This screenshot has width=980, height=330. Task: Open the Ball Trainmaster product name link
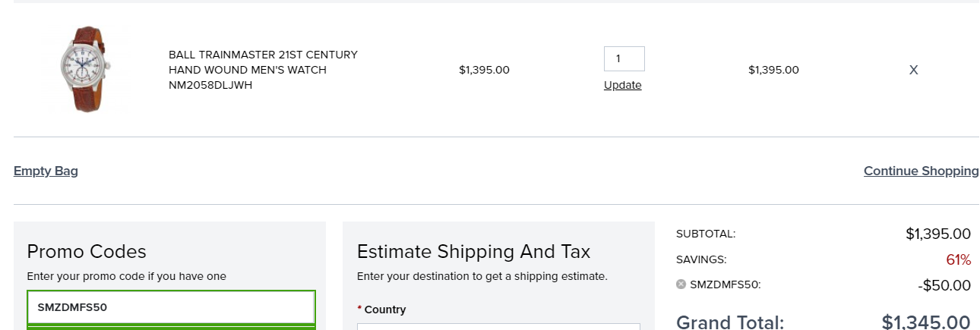[263, 70]
